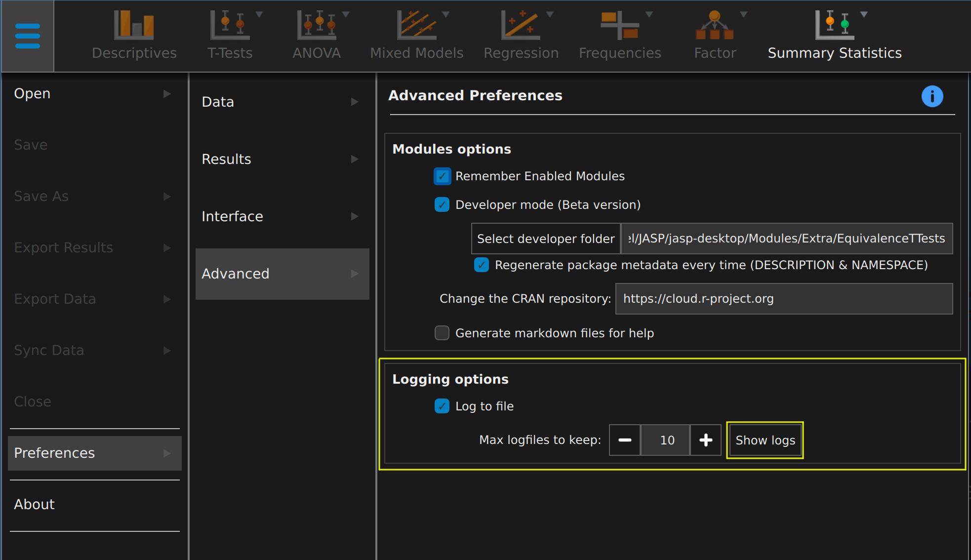Select the Advanced preferences section
The image size is (971, 560).
point(282,274)
